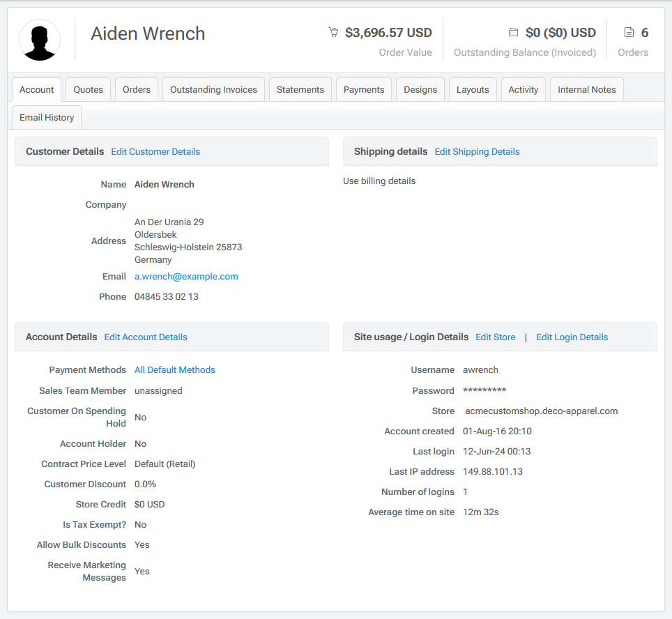The image size is (672, 619).
Task: Click the Edit Store link
Action: [x=495, y=337]
